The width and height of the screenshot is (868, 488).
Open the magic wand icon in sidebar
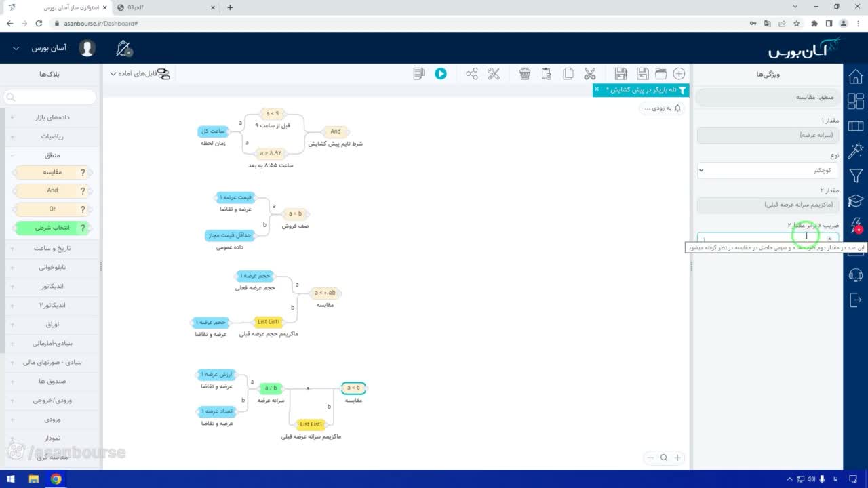[x=856, y=150]
